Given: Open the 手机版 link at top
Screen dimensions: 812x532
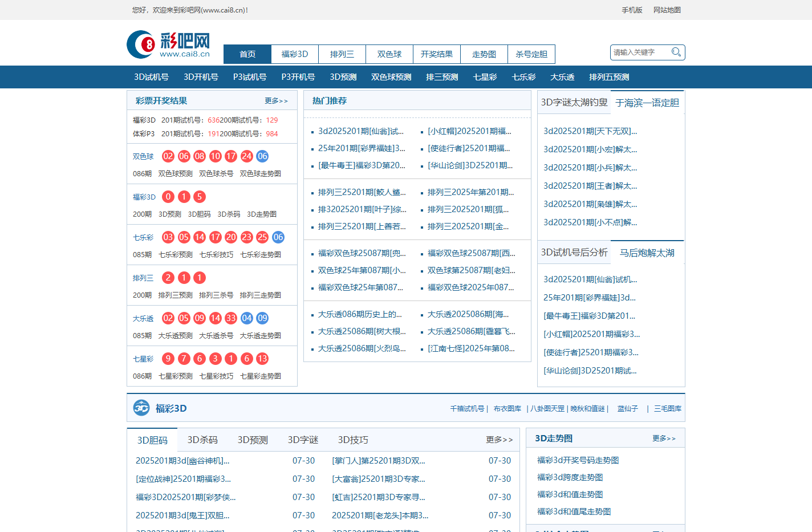Looking at the screenshot, I should [632, 10].
